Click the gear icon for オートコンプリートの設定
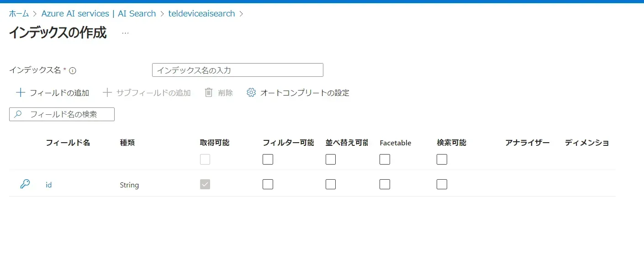 pyautogui.click(x=251, y=93)
